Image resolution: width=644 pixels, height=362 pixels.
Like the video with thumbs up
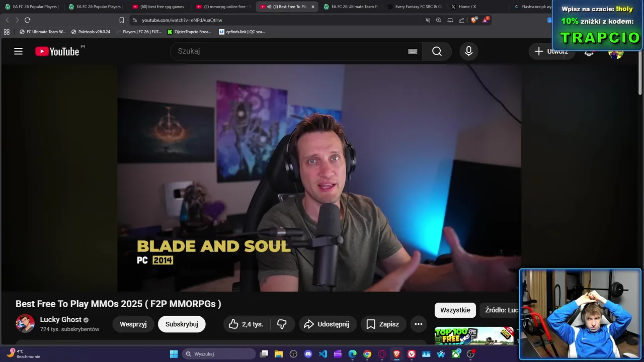coord(246,324)
